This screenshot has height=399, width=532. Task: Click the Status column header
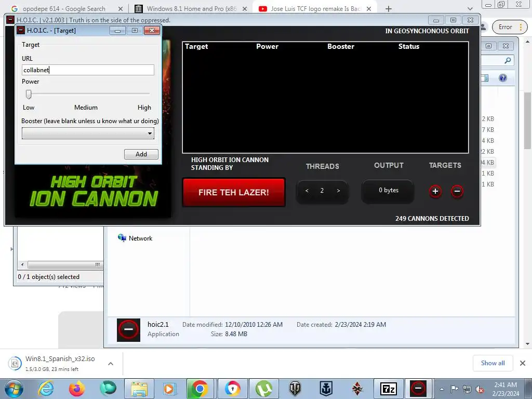point(408,46)
